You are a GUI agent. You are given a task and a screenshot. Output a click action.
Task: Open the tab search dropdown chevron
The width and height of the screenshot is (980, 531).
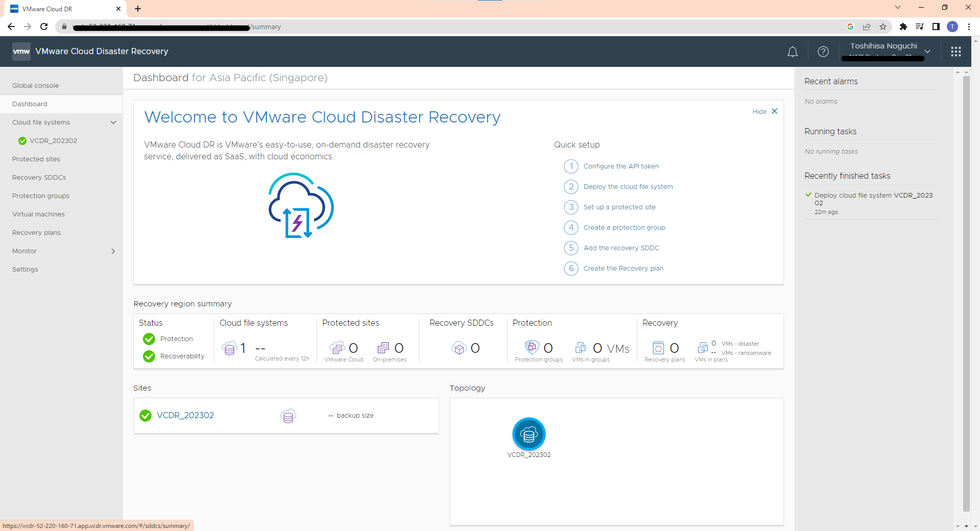point(898,8)
